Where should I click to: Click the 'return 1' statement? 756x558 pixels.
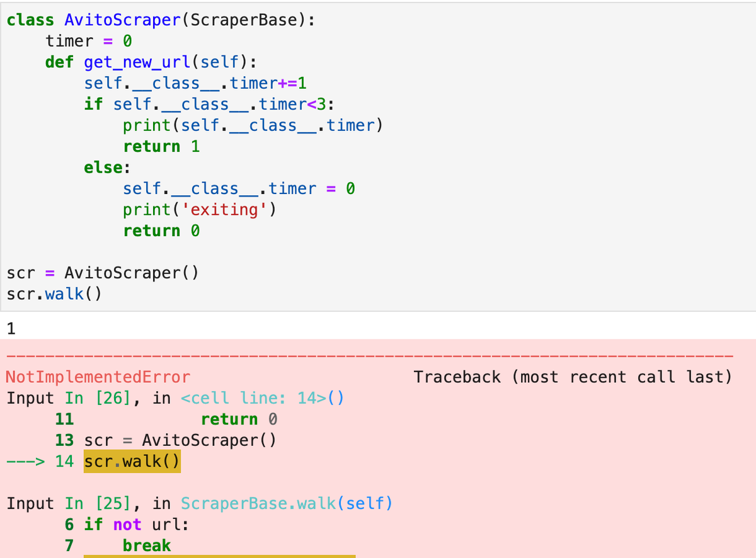(x=161, y=146)
